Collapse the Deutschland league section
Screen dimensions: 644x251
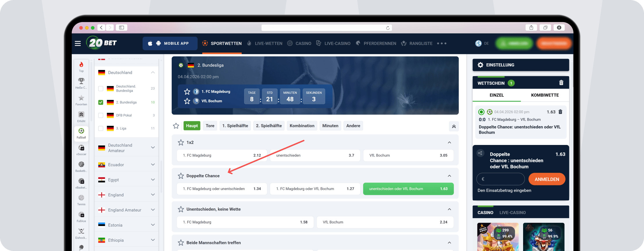coord(153,73)
